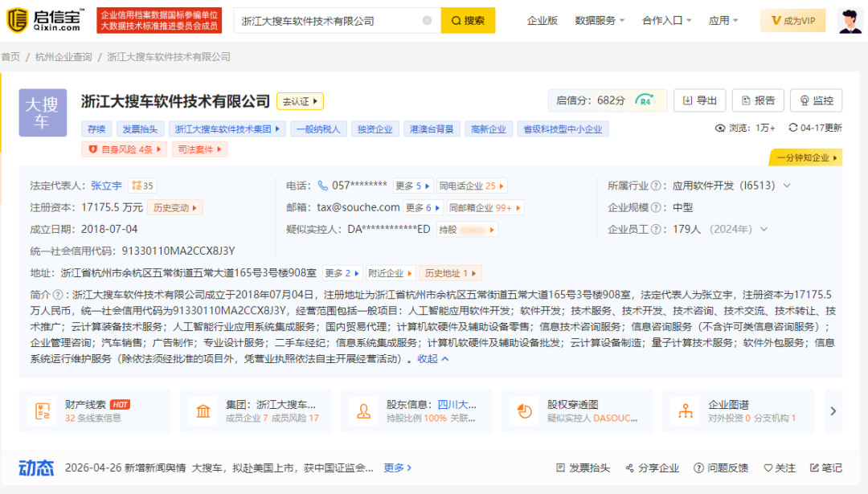This screenshot has height=494, width=868.
Task: Click the eye icon next to 浏览
Action: [x=719, y=129]
